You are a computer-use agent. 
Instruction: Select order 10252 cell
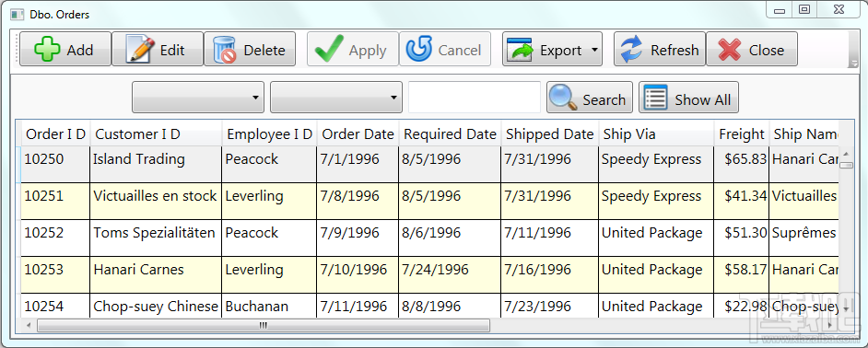point(55,238)
